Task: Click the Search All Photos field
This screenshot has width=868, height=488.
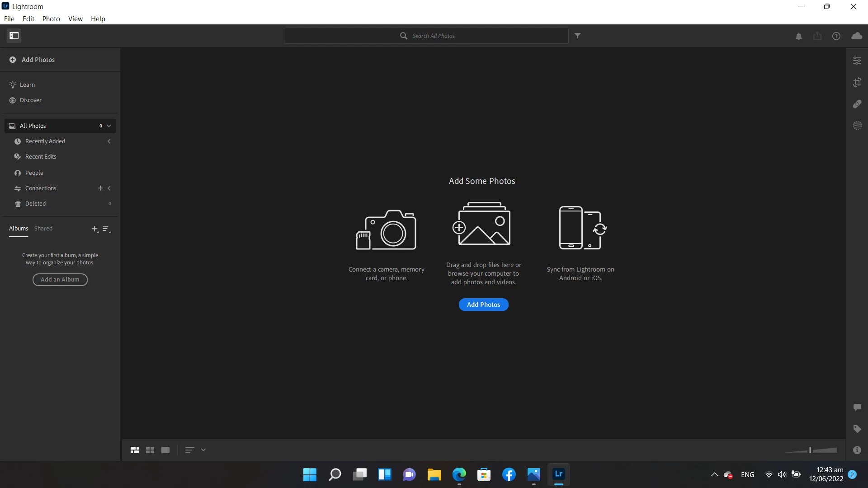Action: tap(433, 36)
